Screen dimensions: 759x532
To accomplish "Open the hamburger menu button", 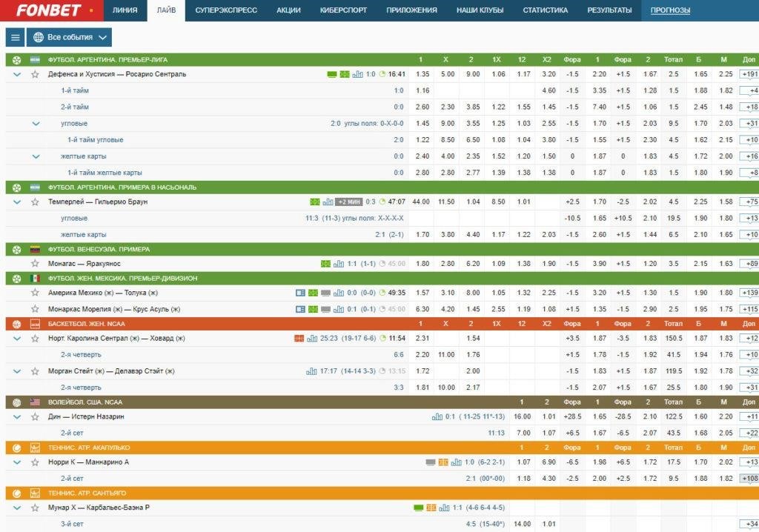I will [15, 37].
